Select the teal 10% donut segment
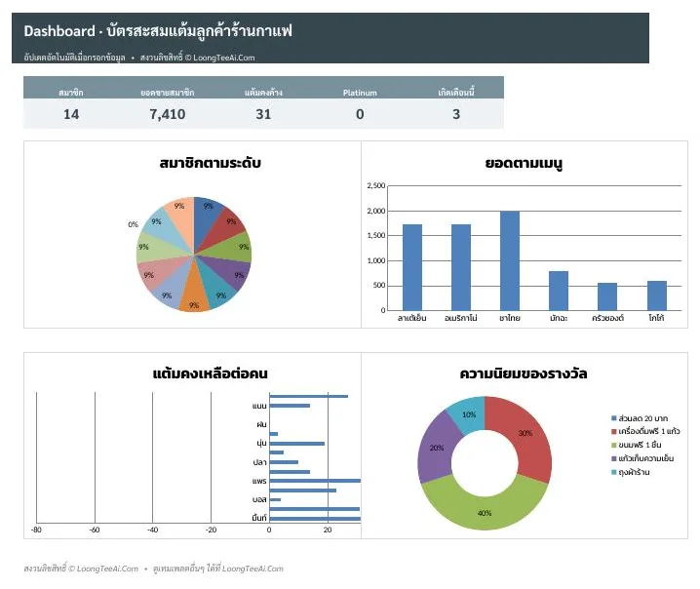The image size is (700, 589). point(469,413)
